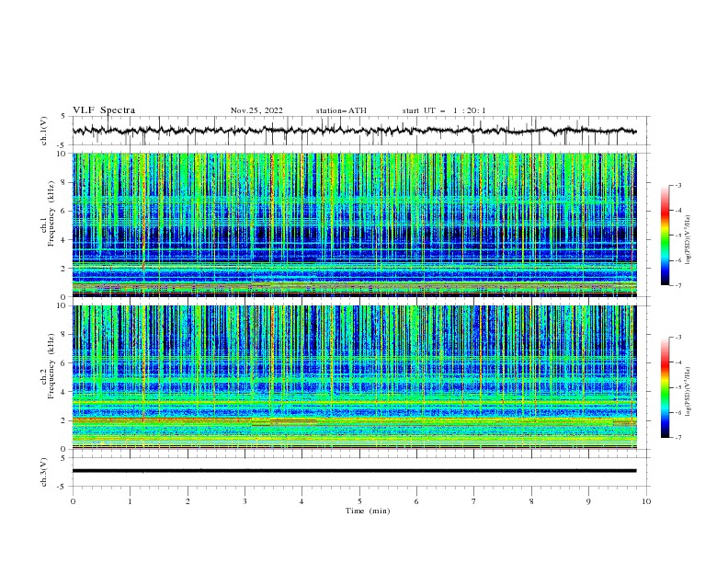Click the ch.3(V) axis label
Viewport: 728px width, 563px height.
[44, 472]
